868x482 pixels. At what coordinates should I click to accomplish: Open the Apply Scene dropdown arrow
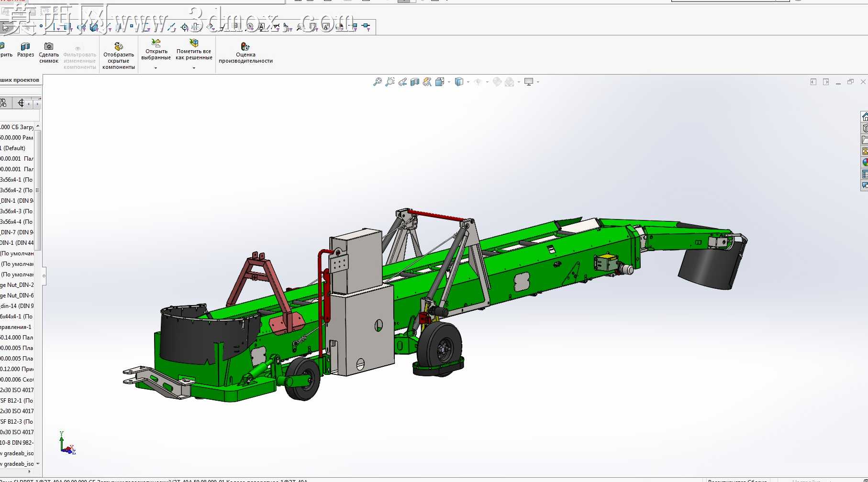[519, 82]
